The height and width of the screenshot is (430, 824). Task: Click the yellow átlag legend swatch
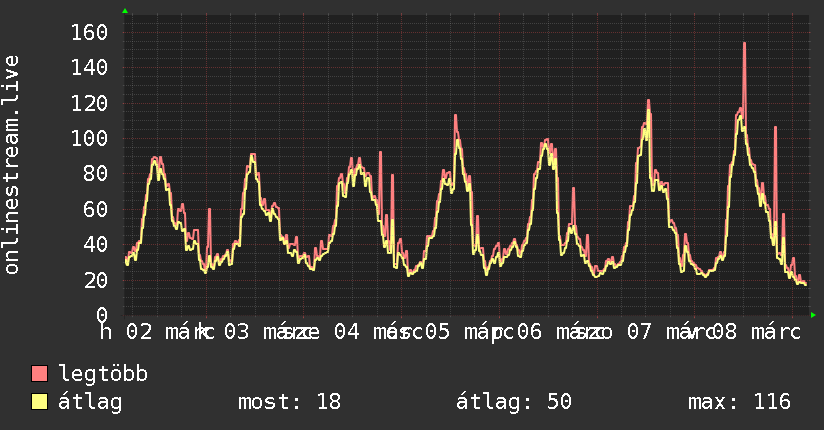[x=39, y=402]
